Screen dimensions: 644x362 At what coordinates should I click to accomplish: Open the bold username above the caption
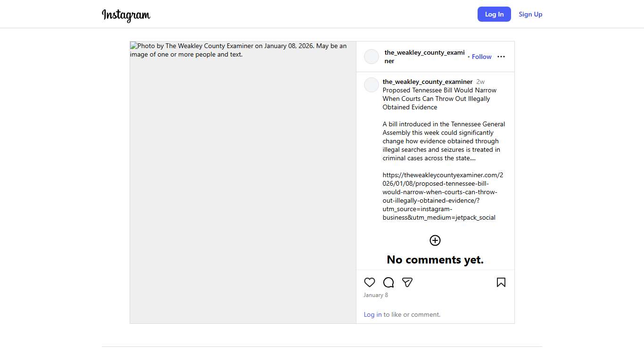click(x=427, y=82)
